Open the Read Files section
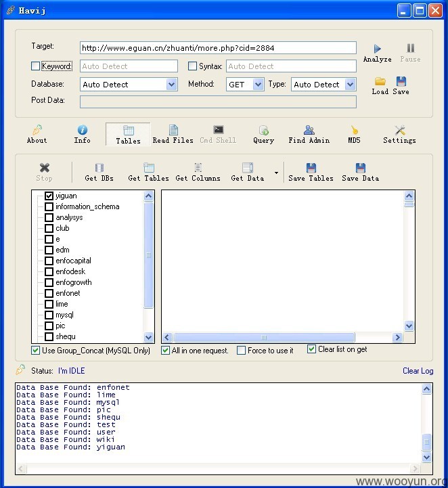 (x=173, y=134)
